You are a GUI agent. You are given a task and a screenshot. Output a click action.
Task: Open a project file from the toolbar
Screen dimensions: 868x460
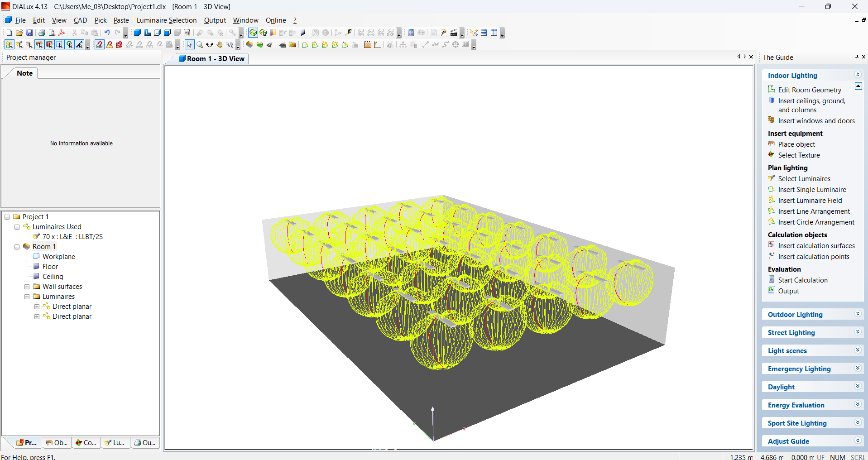coord(19,33)
